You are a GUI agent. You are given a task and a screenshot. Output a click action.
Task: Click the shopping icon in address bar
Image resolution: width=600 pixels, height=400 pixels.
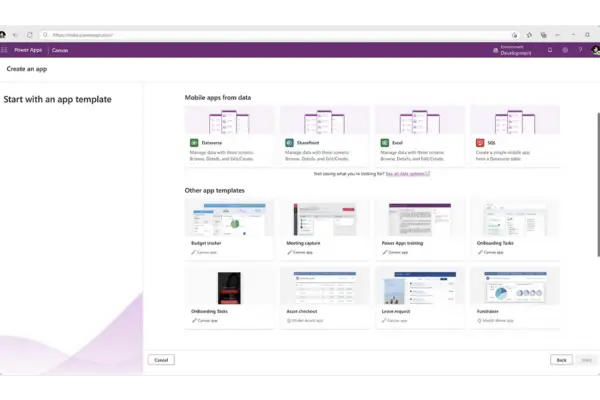click(515, 35)
